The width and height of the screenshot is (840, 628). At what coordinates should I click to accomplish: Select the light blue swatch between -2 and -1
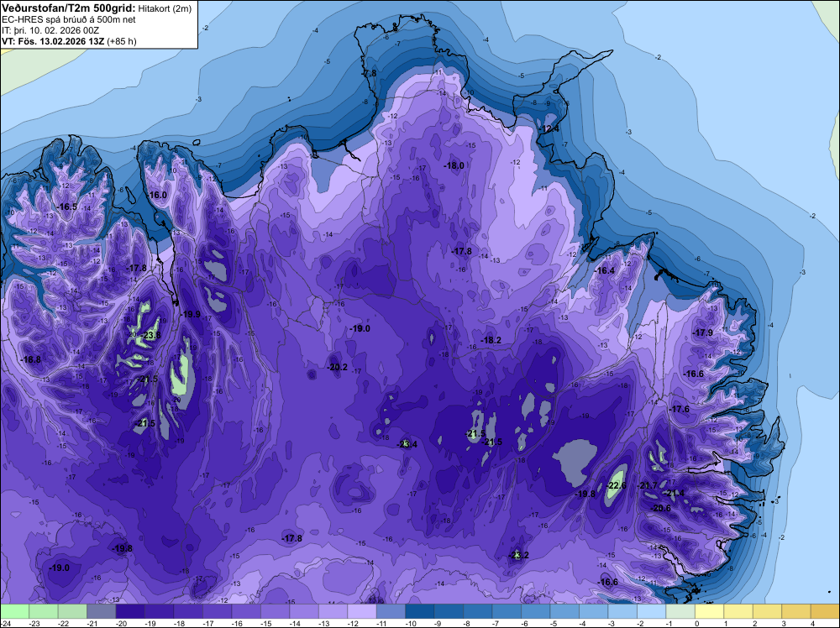coord(651,611)
